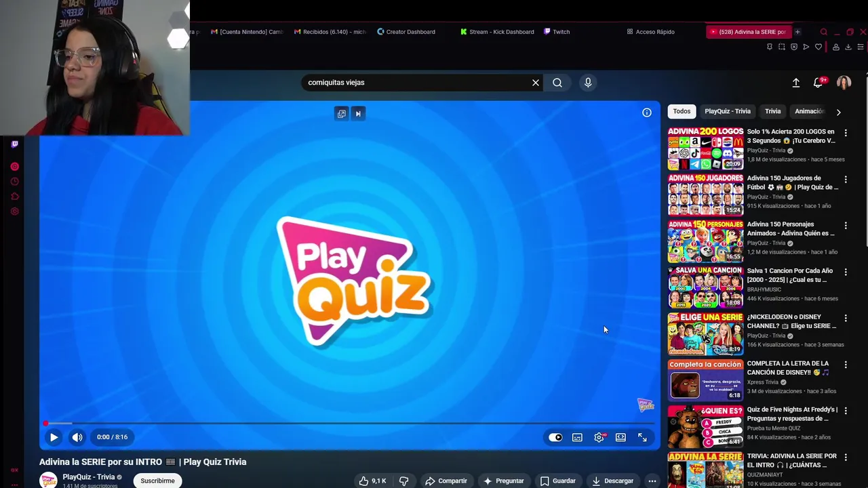The width and height of the screenshot is (868, 488).
Task: Select the 'PlayQuiz - Trivia' filter chip
Action: click(728, 111)
